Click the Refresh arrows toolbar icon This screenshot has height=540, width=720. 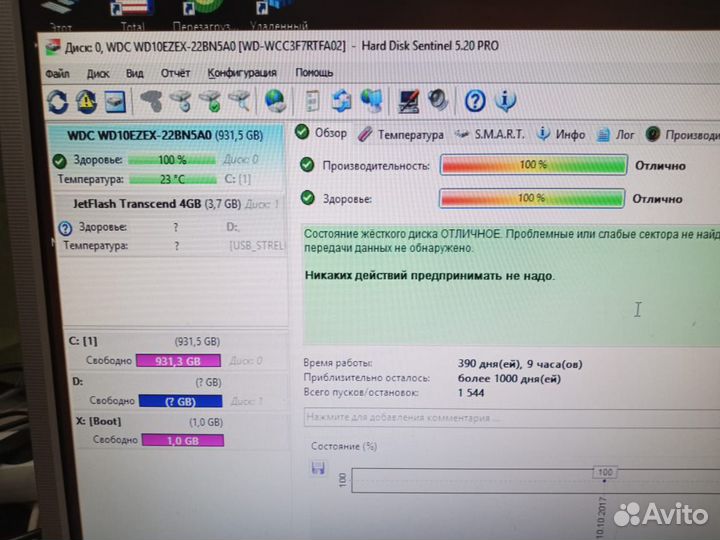tap(58, 102)
